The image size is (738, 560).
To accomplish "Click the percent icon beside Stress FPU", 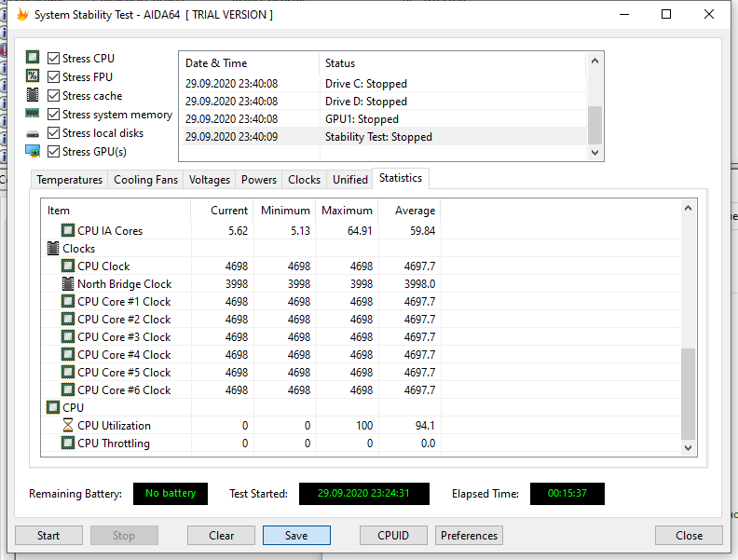I will [x=33, y=75].
